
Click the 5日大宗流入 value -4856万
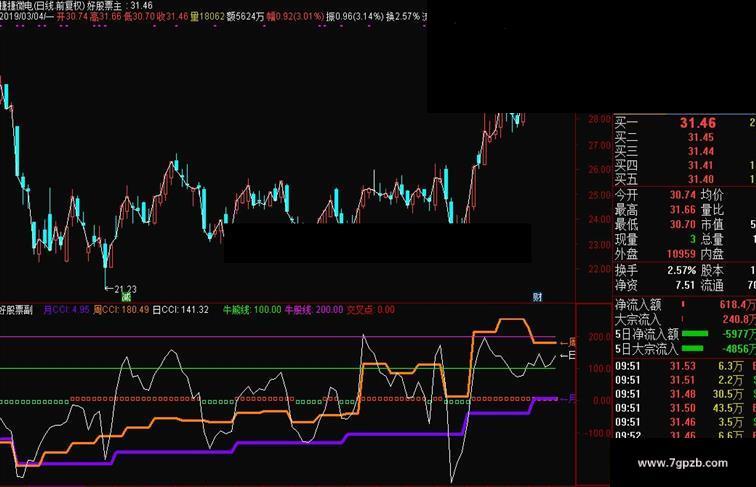pos(739,349)
